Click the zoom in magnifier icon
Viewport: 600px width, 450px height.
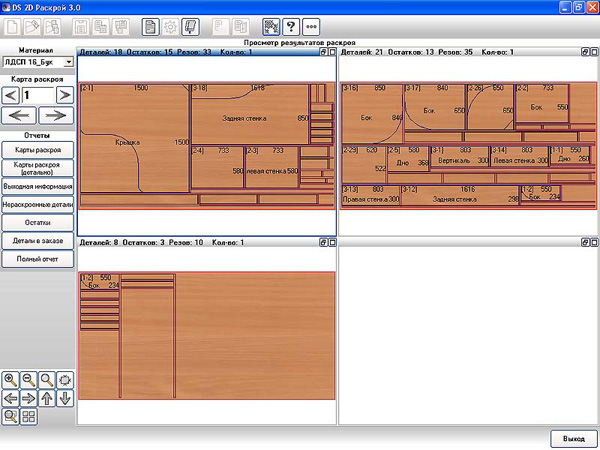[10, 380]
